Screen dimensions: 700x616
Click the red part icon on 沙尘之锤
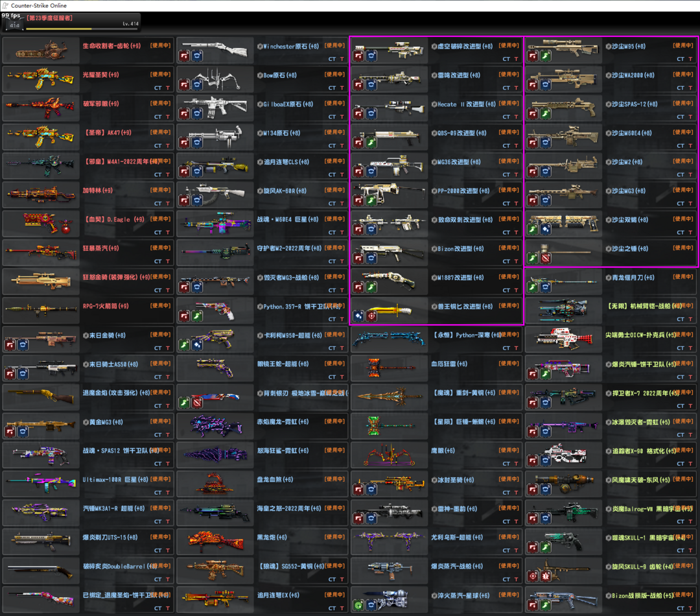point(544,259)
